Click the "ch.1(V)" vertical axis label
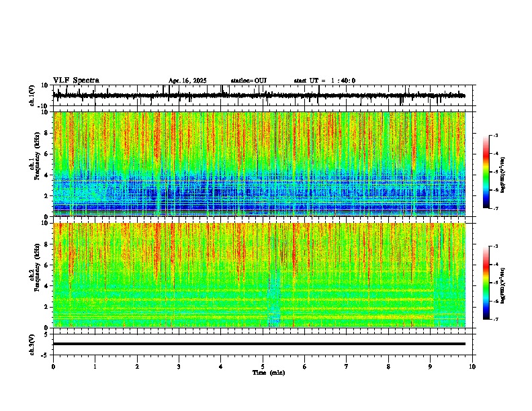Screen dimensions: 532x411 point(32,95)
